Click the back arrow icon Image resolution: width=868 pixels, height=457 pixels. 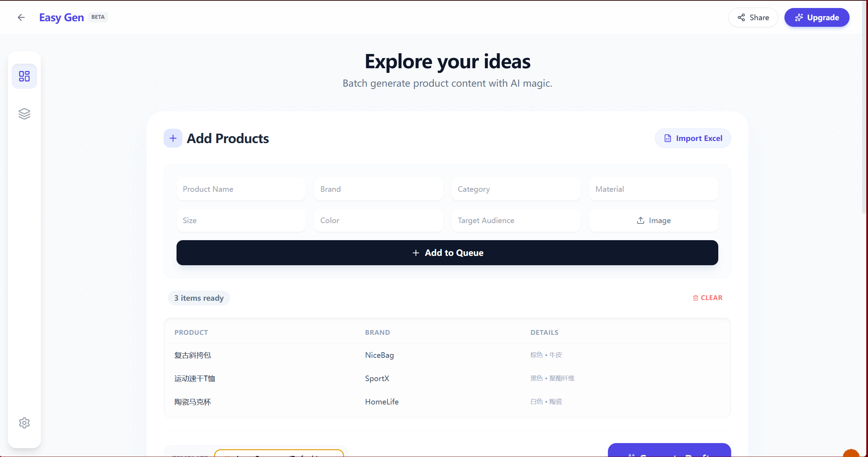point(21,17)
